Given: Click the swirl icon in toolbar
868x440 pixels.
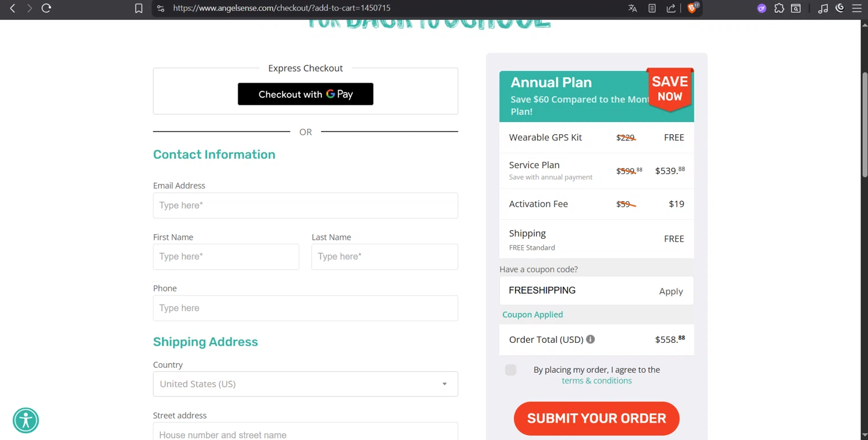Looking at the screenshot, I should pos(840,8).
